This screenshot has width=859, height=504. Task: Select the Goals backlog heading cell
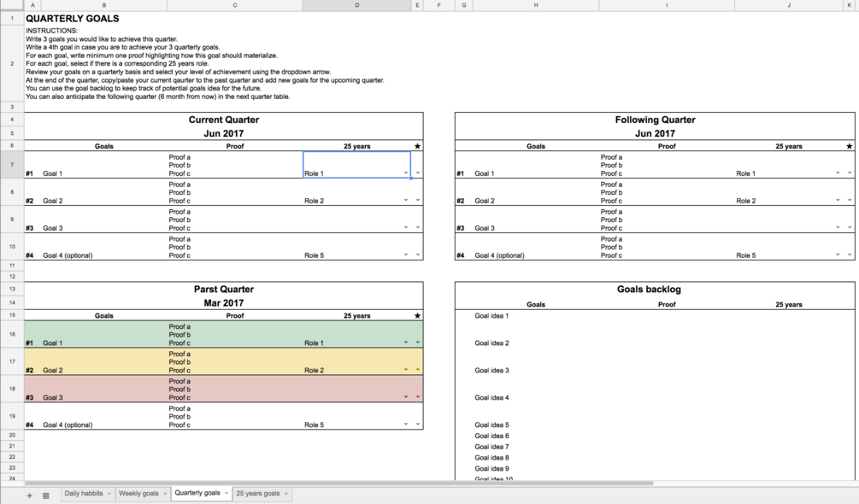tap(649, 290)
